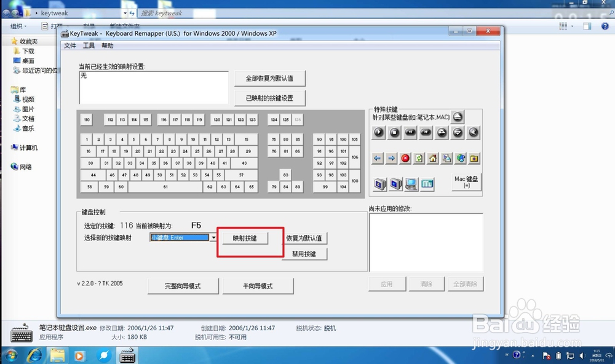This screenshot has width=615, height=364.
Task: Click 全部恢复为默认值 button
Action: click(x=269, y=79)
